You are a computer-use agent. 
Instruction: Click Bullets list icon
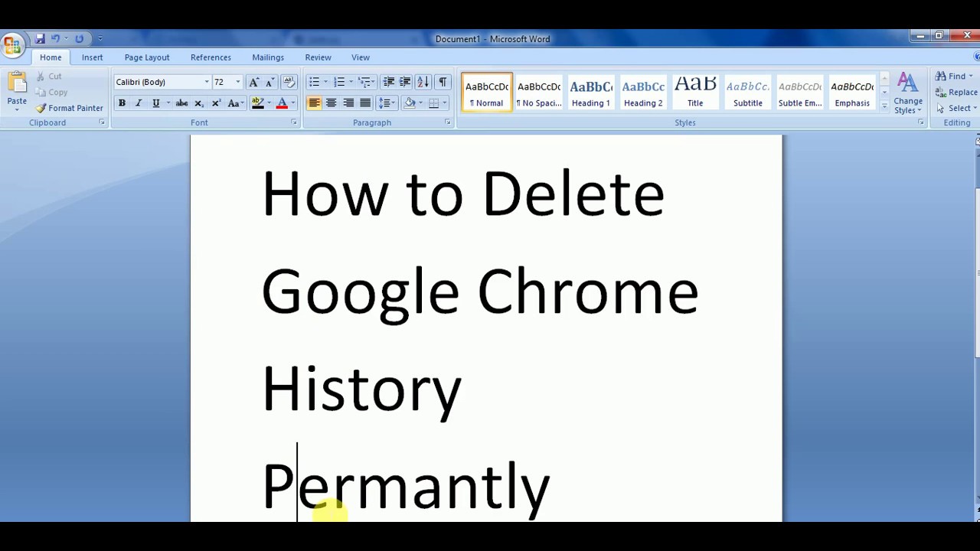tap(314, 82)
